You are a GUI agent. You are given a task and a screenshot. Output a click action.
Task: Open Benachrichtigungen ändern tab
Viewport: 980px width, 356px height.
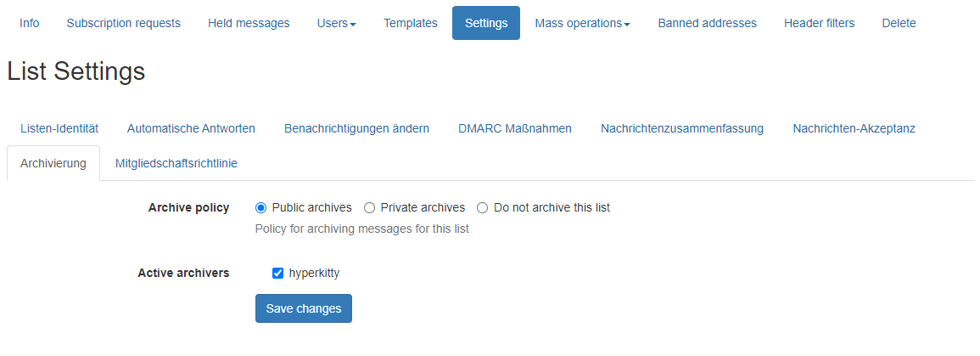point(356,128)
